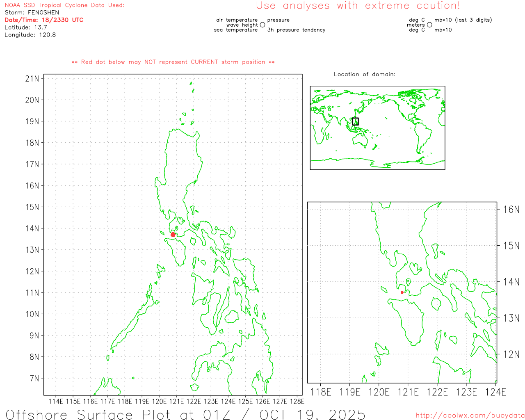525x420 pixels.
Task: Click the 10N latitude label on main map
Action: [32, 314]
